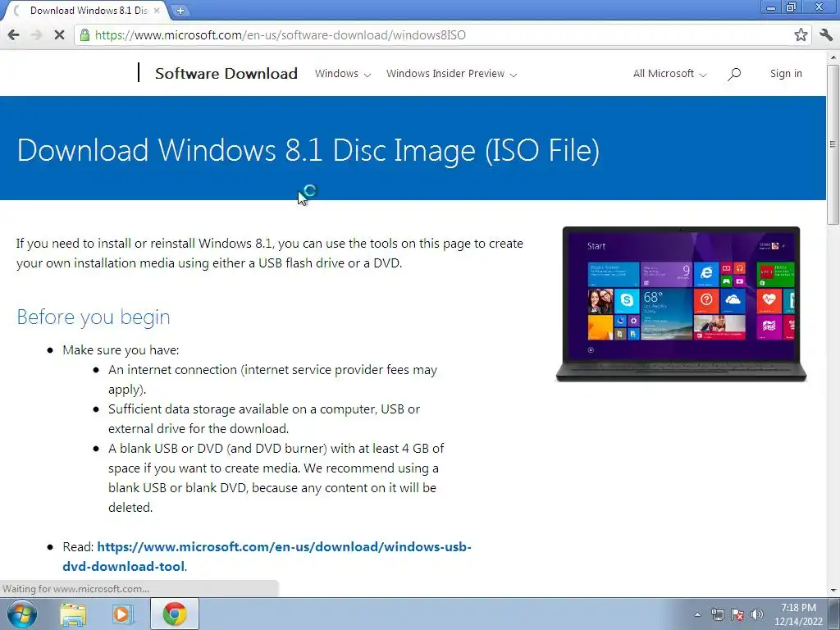Open Windows Explorer from the taskbar
The height and width of the screenshot is (630, 840).
(73, 614)
